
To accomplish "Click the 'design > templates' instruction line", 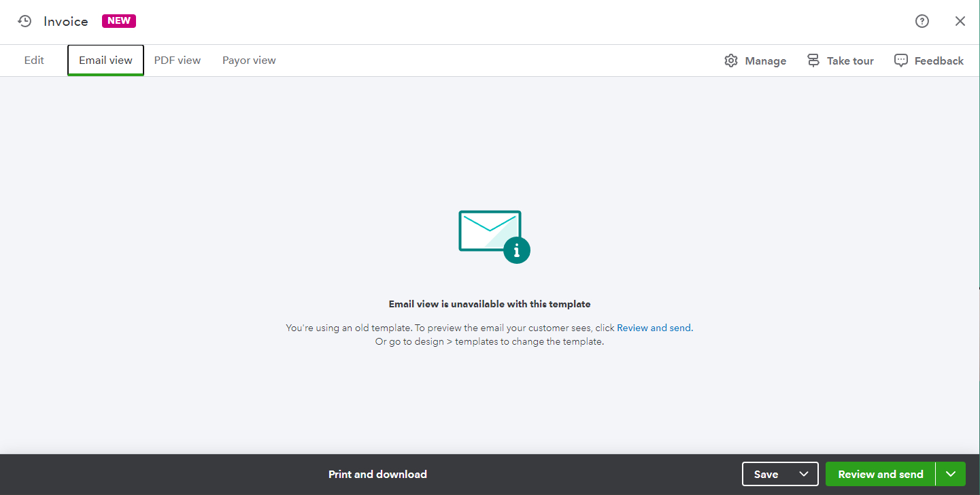I will point(490,342).
